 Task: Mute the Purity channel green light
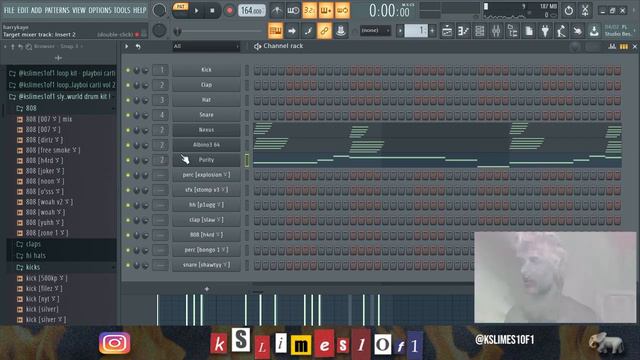(128, 160)
